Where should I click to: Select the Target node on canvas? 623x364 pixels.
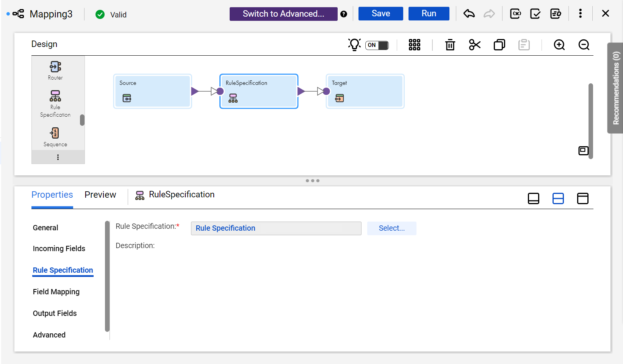pyautogui.click(x=365, y=91)
